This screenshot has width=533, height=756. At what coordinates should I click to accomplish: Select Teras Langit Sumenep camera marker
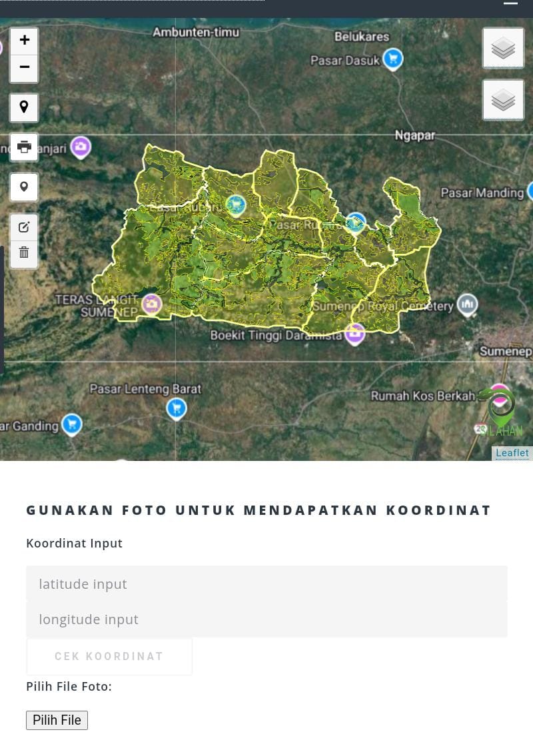[152, 304]
